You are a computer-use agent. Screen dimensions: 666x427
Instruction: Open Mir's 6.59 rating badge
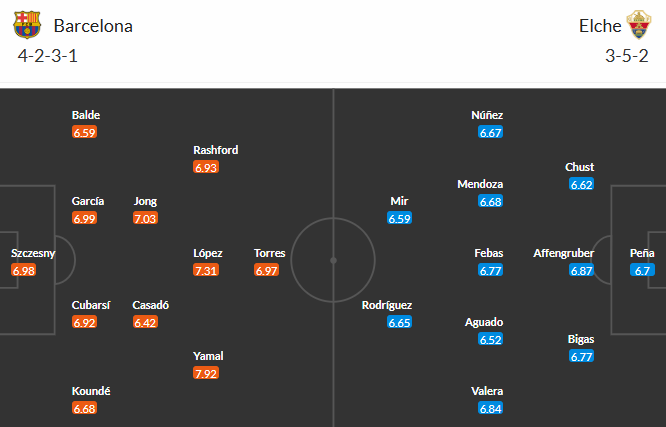tap(400, 218)
